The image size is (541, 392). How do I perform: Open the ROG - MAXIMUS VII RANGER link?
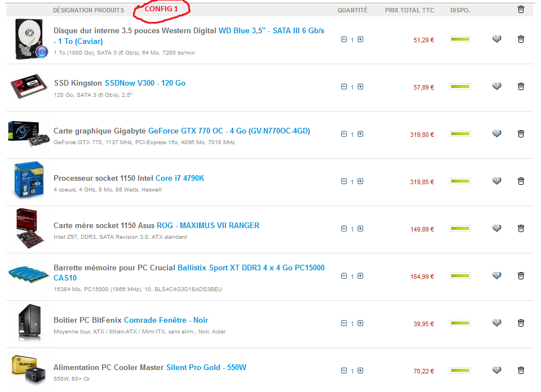pos(208,225)
